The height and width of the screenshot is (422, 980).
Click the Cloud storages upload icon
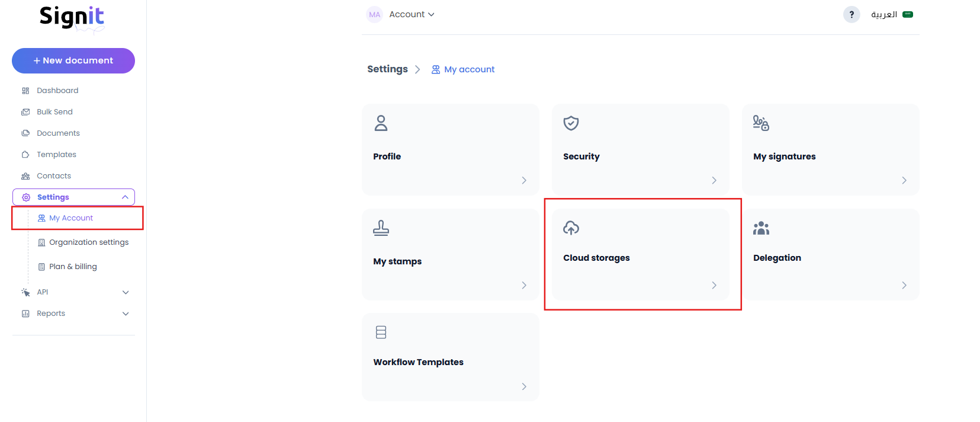[571, 228]
